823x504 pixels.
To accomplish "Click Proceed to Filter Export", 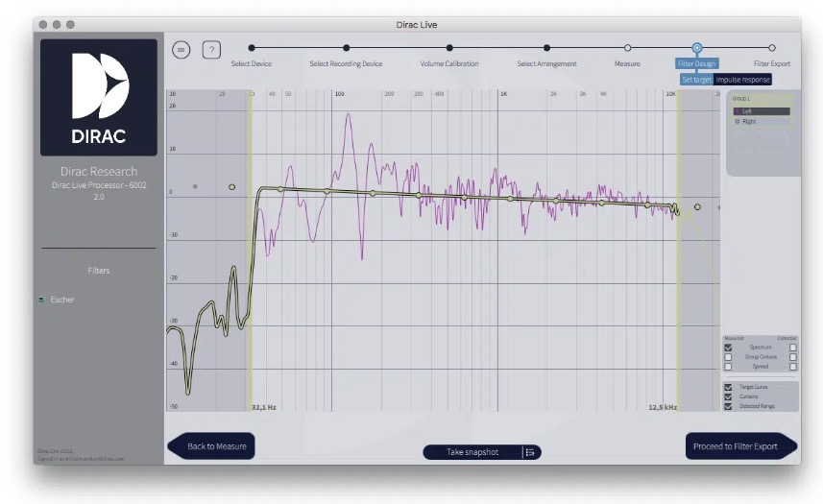I will pyautogui.click(x=741, y=446).
